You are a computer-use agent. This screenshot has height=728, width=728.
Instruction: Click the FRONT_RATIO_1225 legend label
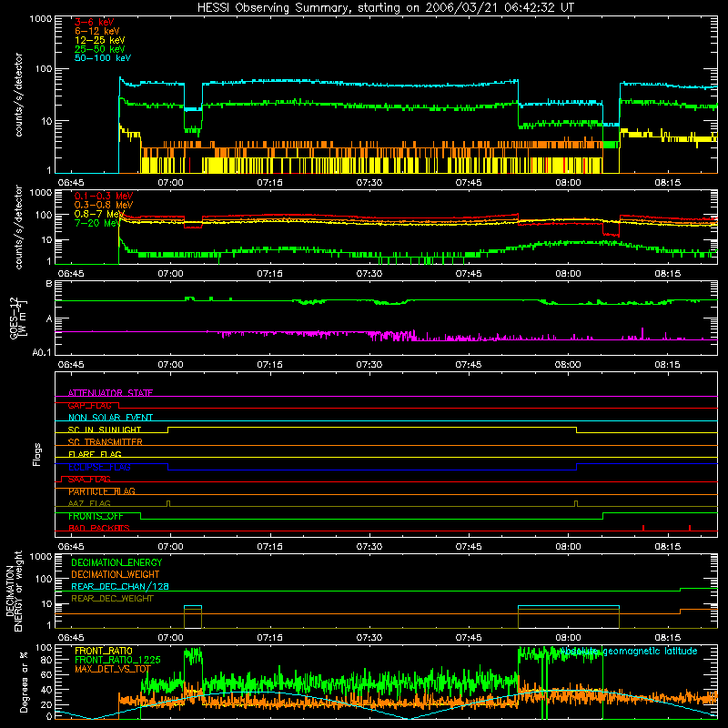(117, 660)
